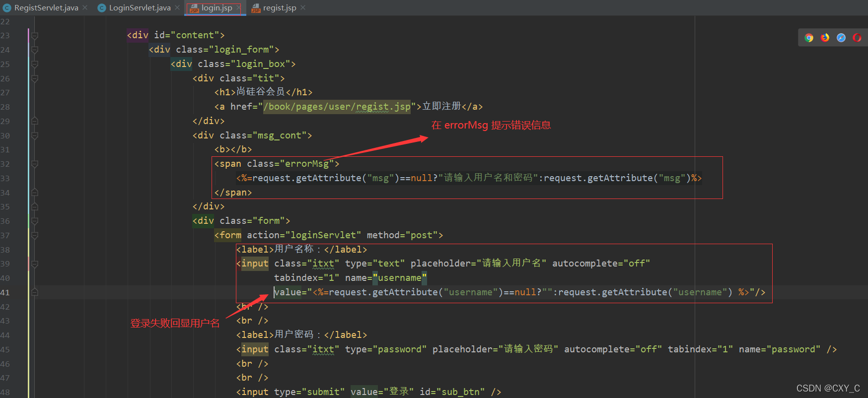Open page preview in Safari browser
Screen dimensions: 868x398
(841, 38)
